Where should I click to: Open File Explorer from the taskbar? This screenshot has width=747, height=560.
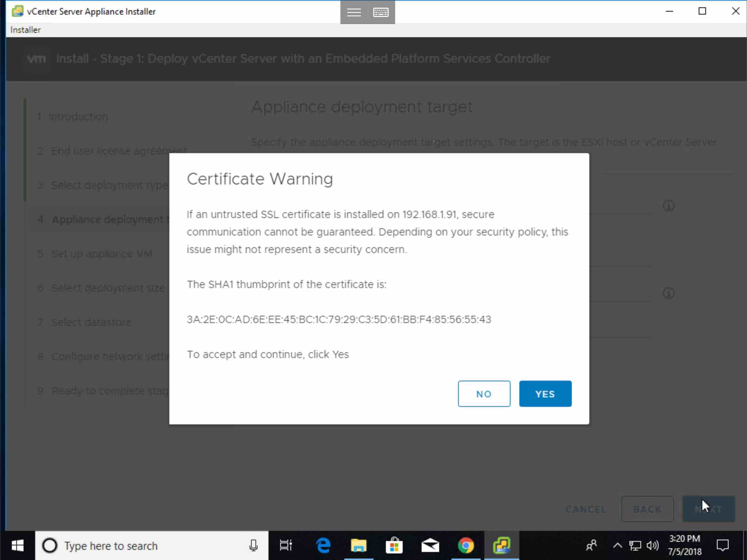358,546
